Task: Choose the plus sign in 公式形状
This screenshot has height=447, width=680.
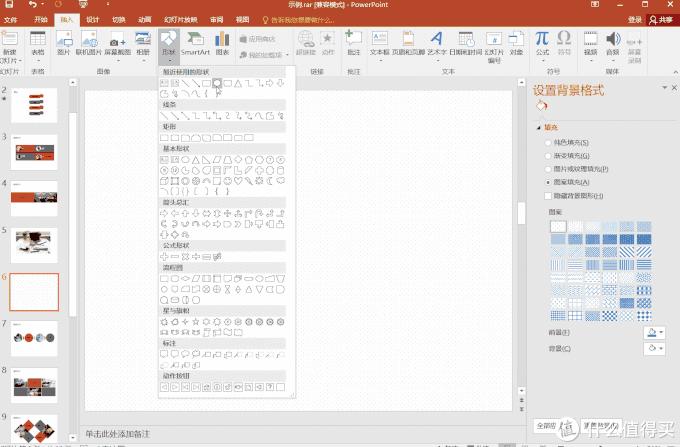Action: 164,257
